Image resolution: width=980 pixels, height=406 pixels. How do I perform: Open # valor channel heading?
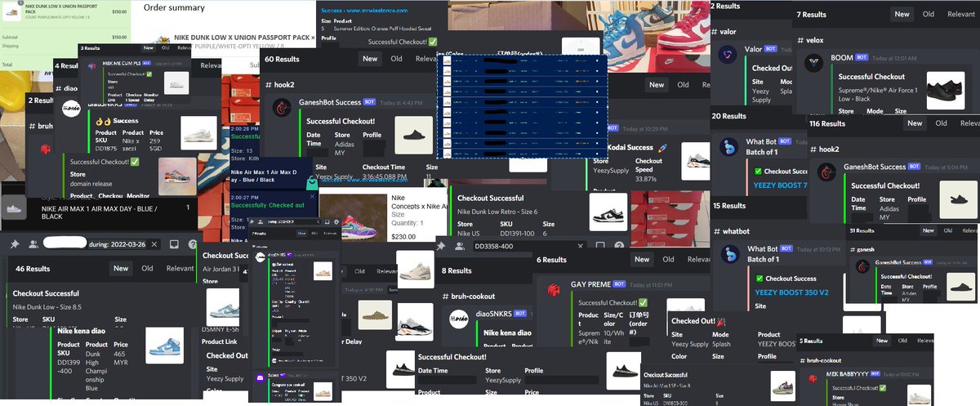point(724,31)
